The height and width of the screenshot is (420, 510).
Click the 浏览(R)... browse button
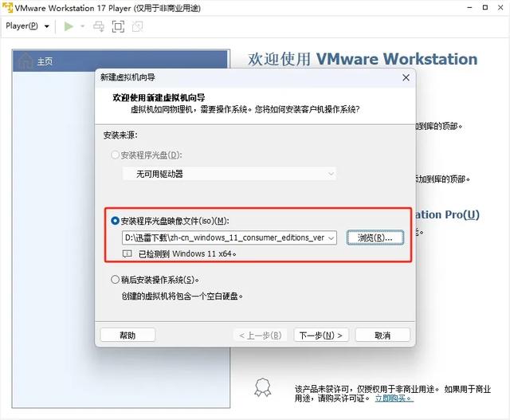375,237
